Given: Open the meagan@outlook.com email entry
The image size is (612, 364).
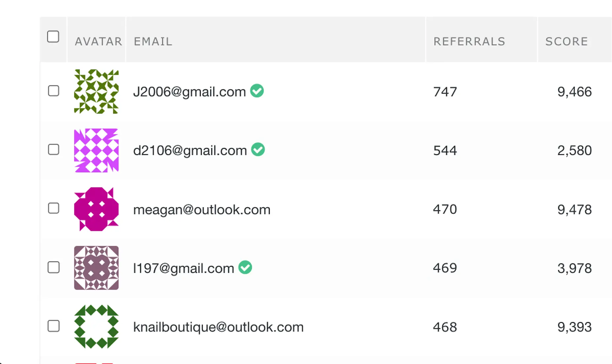Looking at the screenshot, I should pos(202,210).
